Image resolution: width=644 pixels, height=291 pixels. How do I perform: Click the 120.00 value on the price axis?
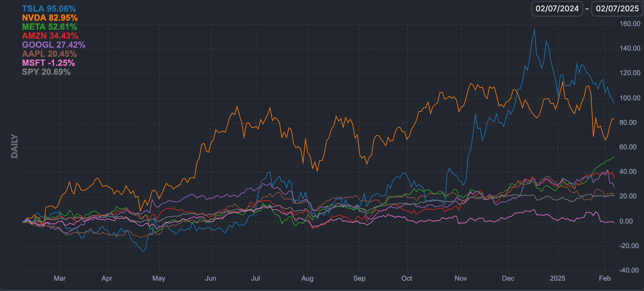pos(630,73)
